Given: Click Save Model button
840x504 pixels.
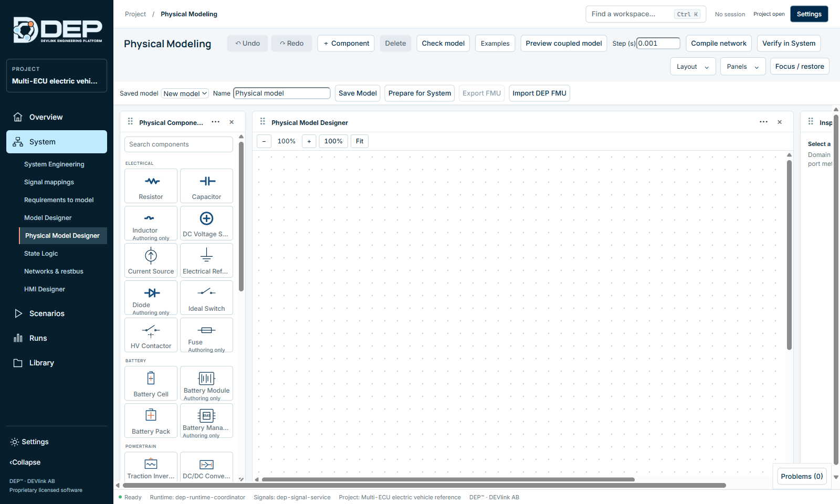Looking at the screenshot, I should pos(358,93).
